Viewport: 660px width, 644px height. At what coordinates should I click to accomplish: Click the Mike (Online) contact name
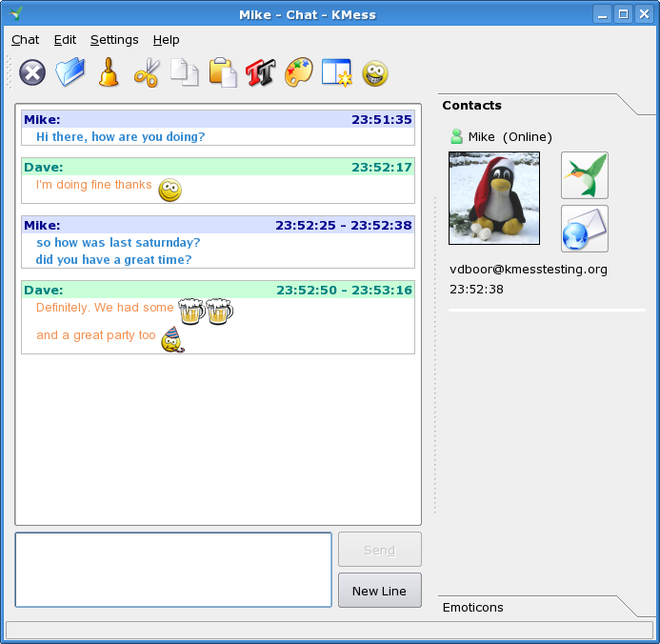510,137
